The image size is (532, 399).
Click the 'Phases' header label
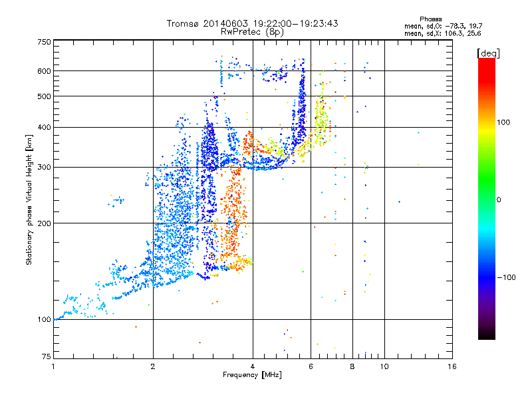[x=430, y=19]
